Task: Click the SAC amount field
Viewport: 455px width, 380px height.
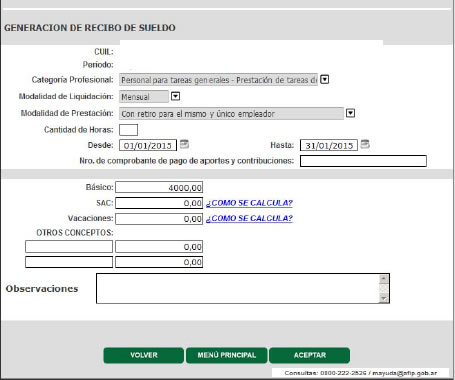Action: (x=159, y=203)
